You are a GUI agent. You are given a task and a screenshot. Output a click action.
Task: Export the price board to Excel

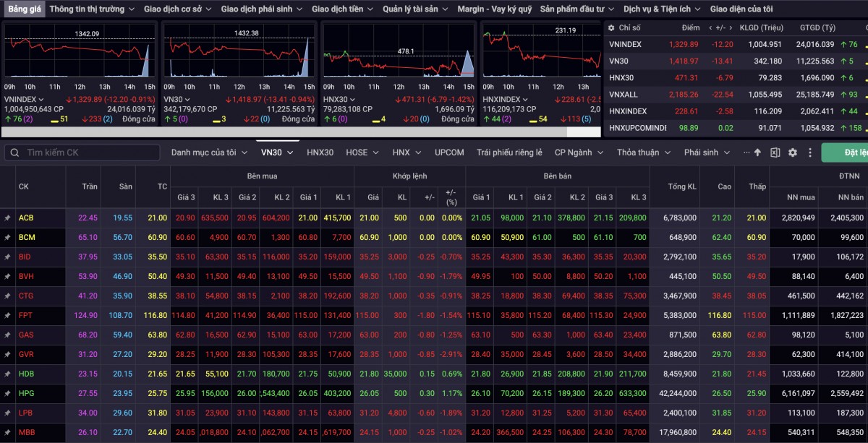pyautogui.click(x=775, y=152)
